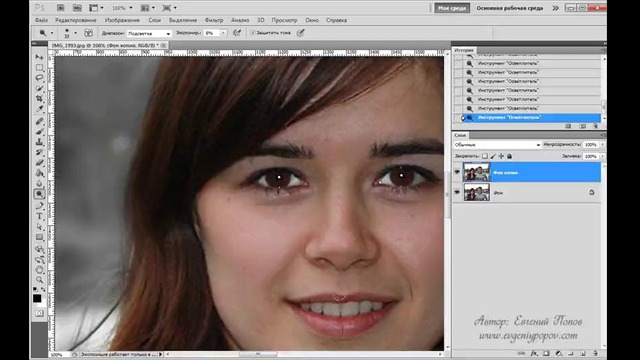Toggle tablet pressure control after 'Защитить тона'
Screen dimensions: 640x360
[x=300, y=33]
